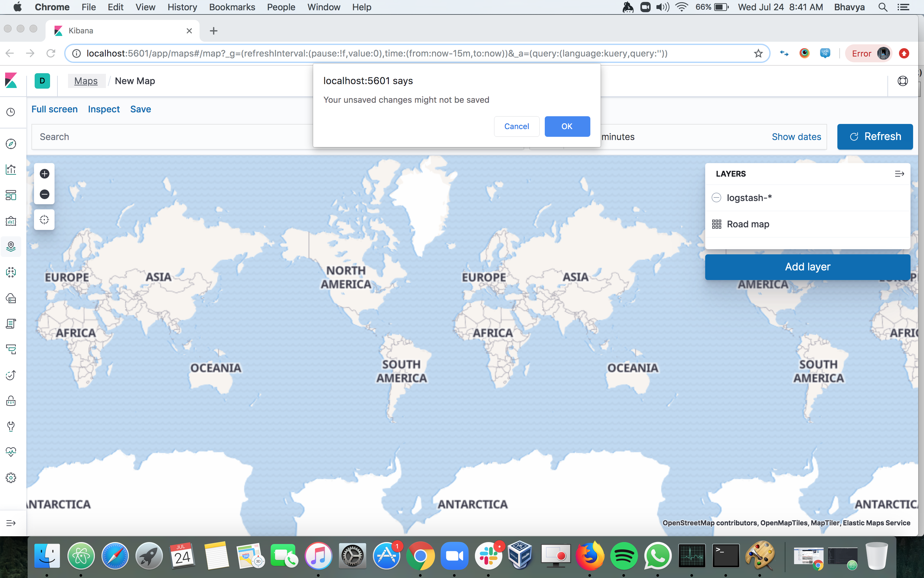The height and width of the screenshot is (578, 924).
Task: Expand the side navigation
Action: pyautogui.click(x=11, y=523)
